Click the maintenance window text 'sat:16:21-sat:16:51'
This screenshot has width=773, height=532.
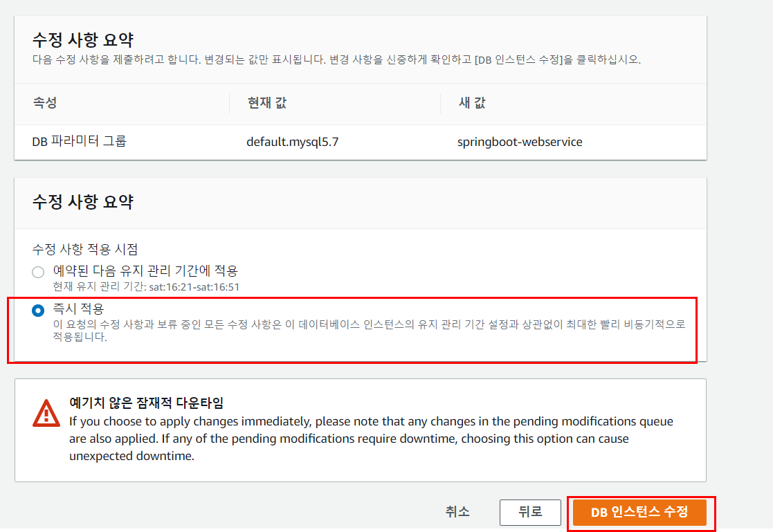[194, 287]
